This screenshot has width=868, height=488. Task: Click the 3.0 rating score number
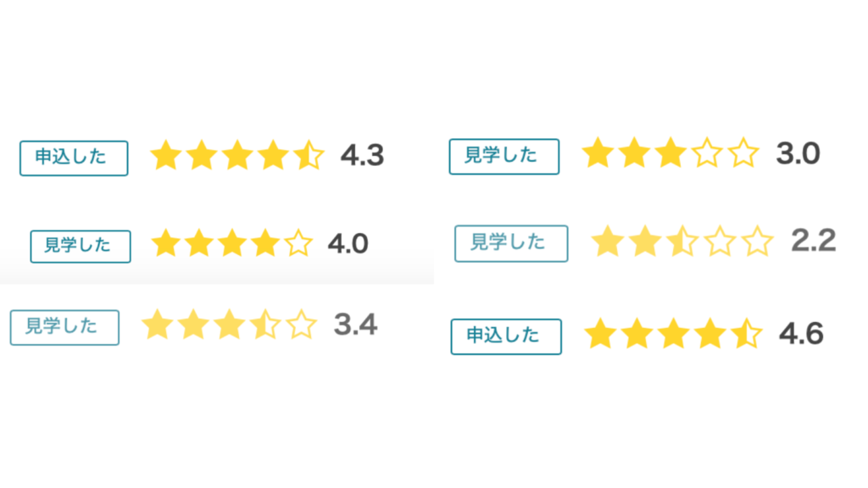[x=798, y=154]
